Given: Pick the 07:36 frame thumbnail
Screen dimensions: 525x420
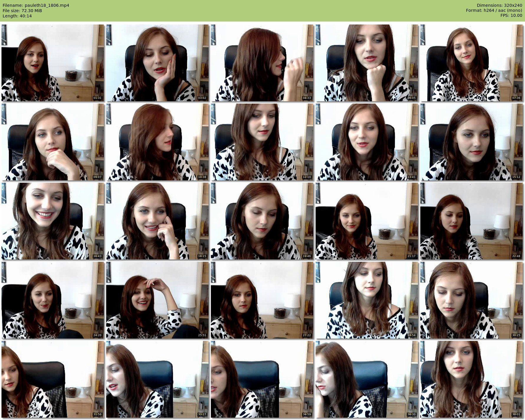Looking at the screenshot, I should coord(472,63).
